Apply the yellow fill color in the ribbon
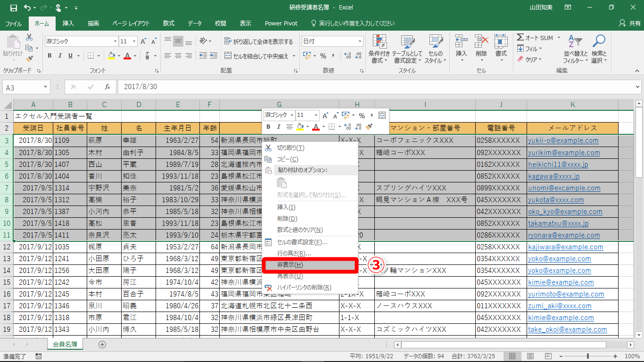The image size is (644, 362). click(x=111, y=56)
